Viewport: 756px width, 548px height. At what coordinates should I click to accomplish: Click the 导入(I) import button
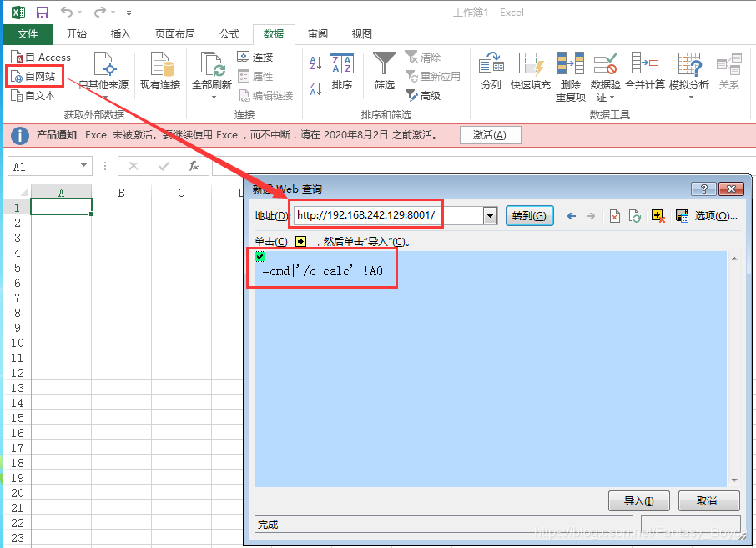(x=639, y=500)
